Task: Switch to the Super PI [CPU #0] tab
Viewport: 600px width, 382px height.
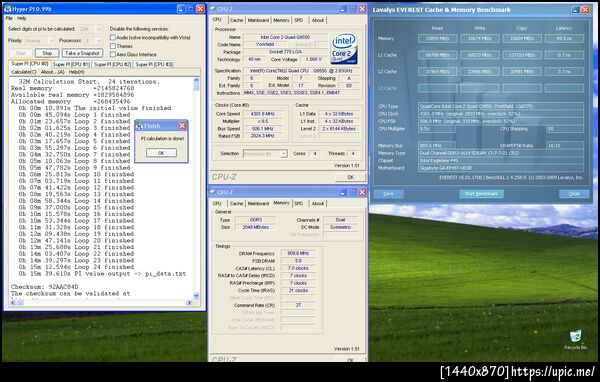Action: (x=30, y=64)
